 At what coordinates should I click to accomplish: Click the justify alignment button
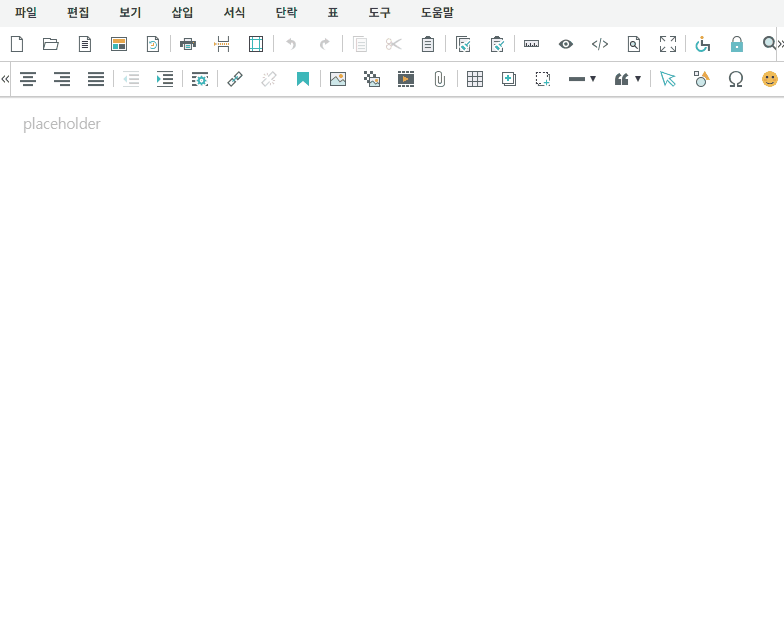pyautogui.click(x=96, y=79)
